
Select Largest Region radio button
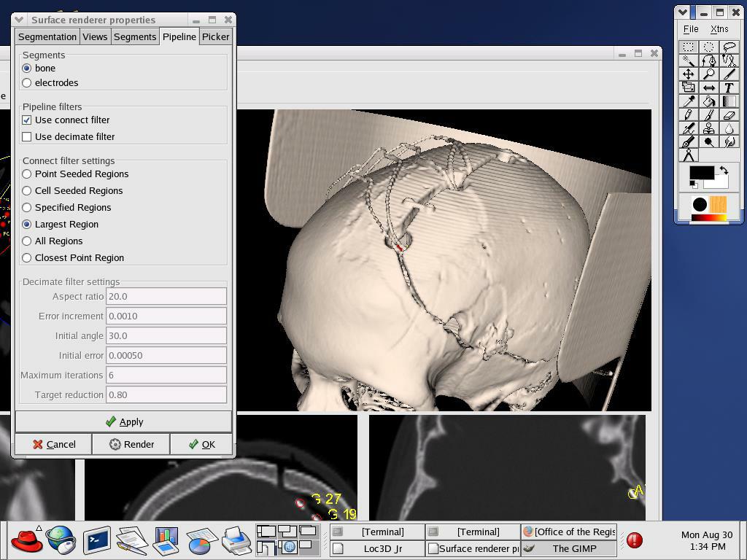(27, 225)
